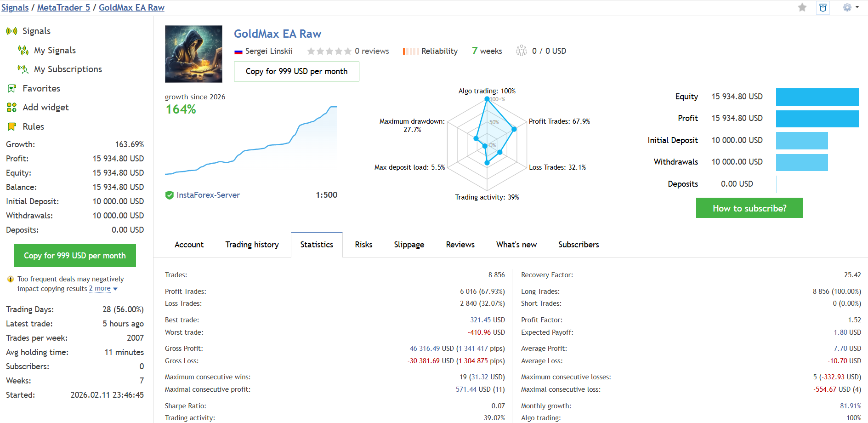Screen dimensions: 868x423
Task: Click the Signals radio-wave icon in sidebar
Action: (11, 31)
